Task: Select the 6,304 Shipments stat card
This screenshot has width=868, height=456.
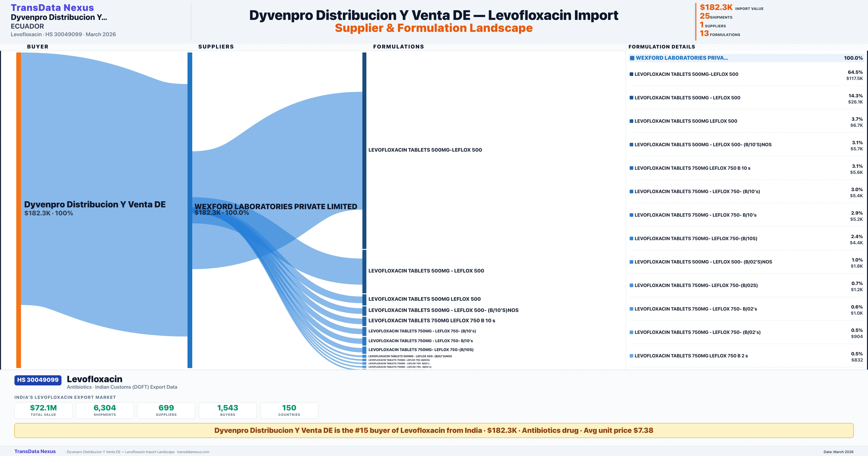Action: tap(105, 410)
